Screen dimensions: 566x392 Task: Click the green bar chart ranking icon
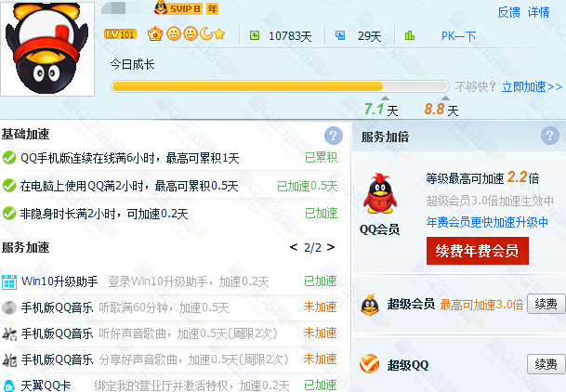pyautogui.click(x=410, y=35)
